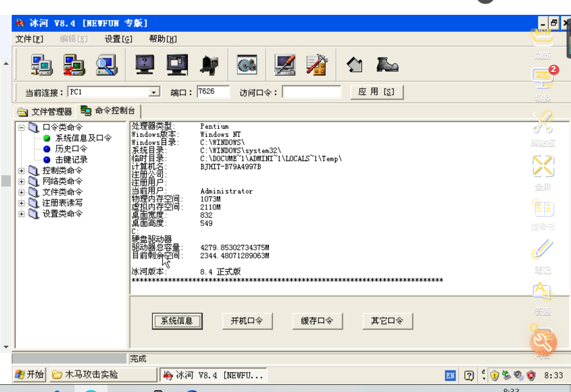
Task: Click the left page scrollbar down arrow
Action: (6, 347)
